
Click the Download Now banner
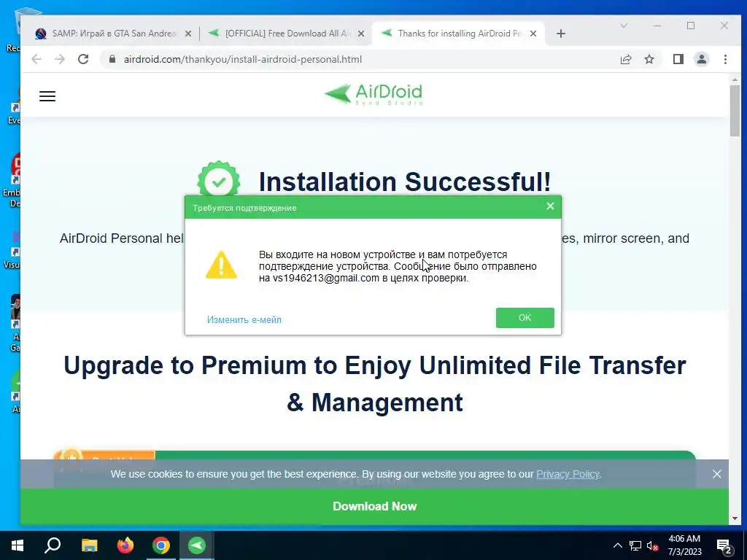[x=374, y=506]
